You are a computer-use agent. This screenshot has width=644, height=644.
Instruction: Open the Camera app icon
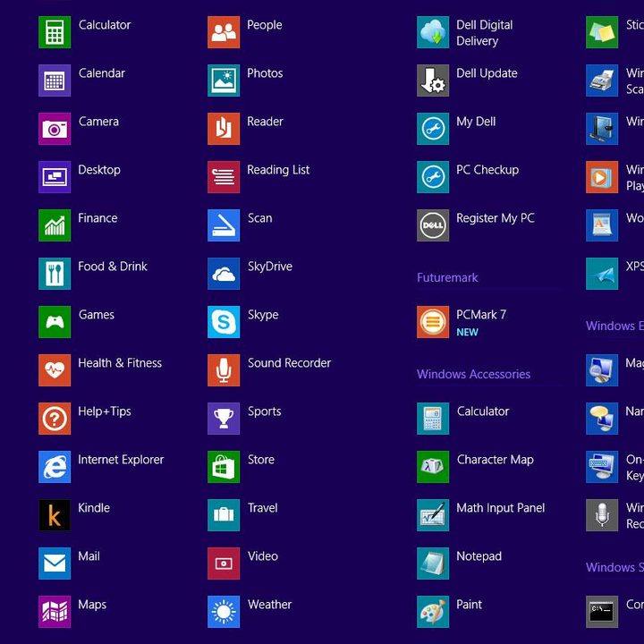pyautogui.click(x=55, y=129)
